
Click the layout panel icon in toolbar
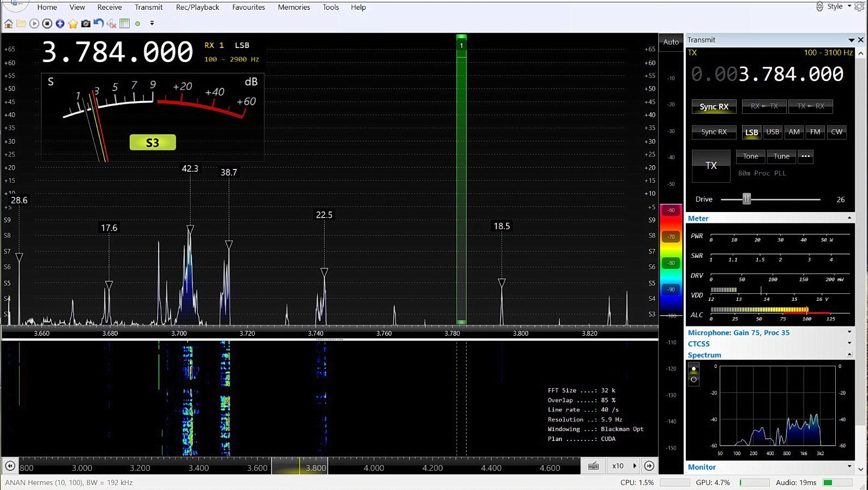124,23
